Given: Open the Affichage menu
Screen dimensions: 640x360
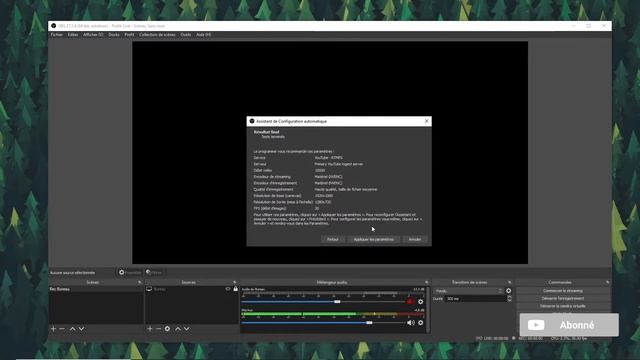Looking at the screenshot, I should [x=93, y=35].
